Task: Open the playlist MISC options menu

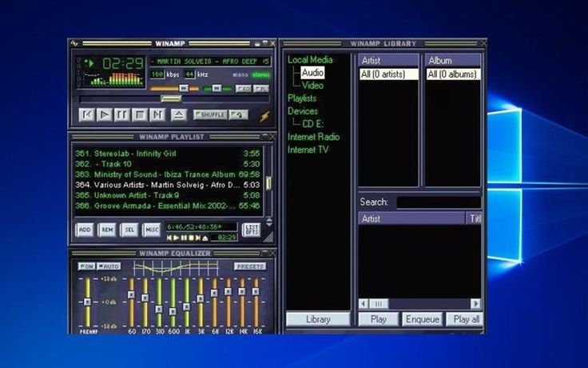Action: 151,230
